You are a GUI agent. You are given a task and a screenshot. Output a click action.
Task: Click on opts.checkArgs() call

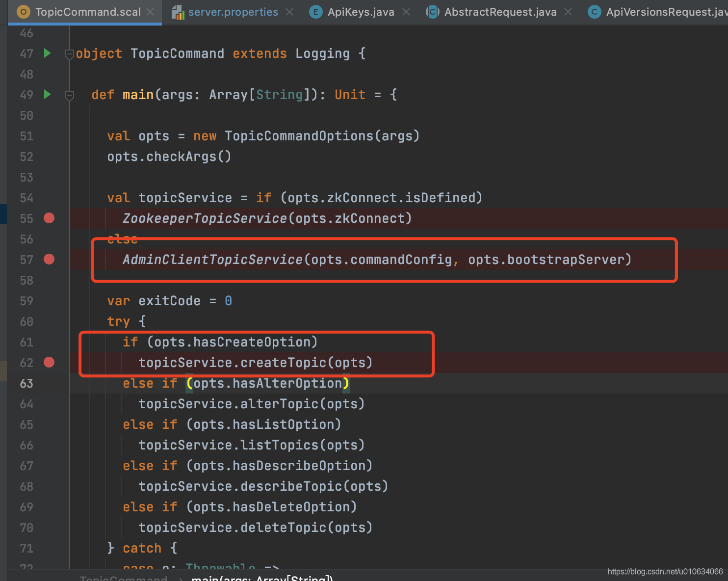coord(169,157)
